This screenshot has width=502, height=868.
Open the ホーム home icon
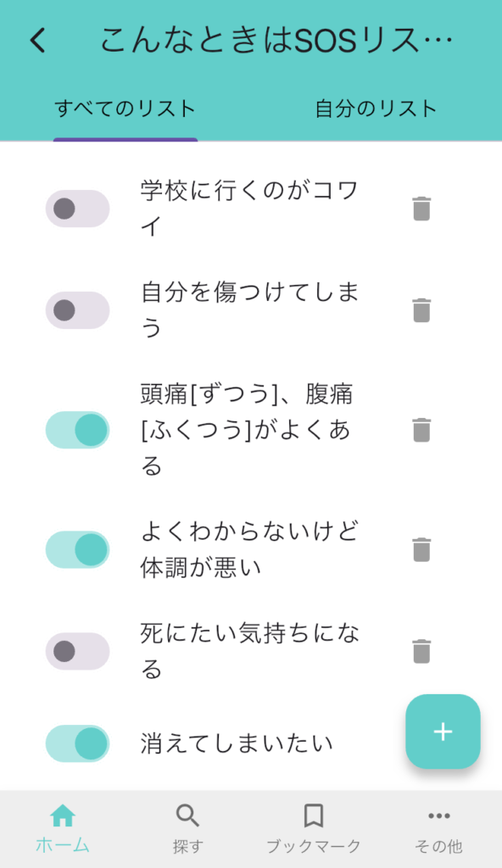(x=63, y=829)
